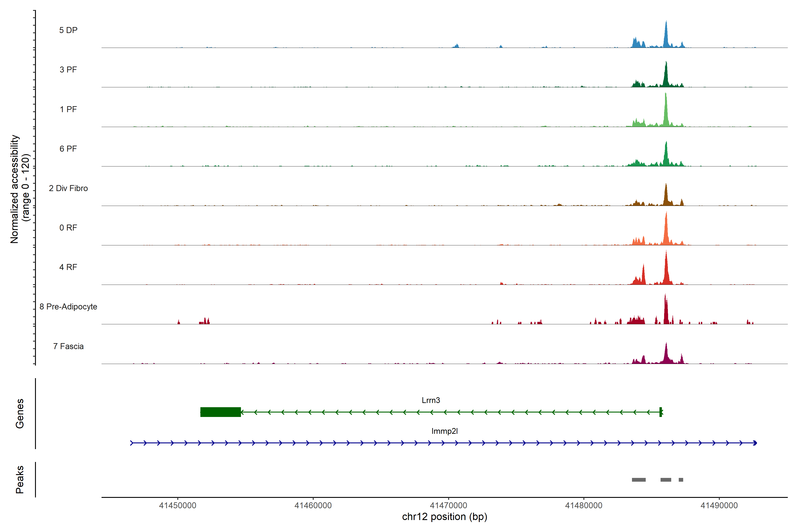This screenshot has height=532, width=798.
Task: Click the 41450000 axis tick label
Action: [x=178, y=506]
